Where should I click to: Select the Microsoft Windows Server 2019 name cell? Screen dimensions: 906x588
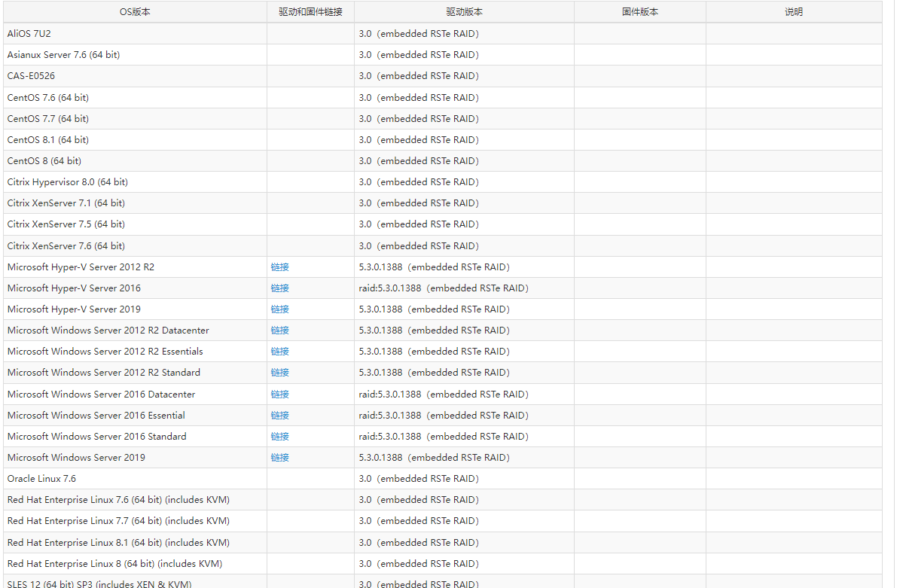pyautogui.click(x=135, y=458)
